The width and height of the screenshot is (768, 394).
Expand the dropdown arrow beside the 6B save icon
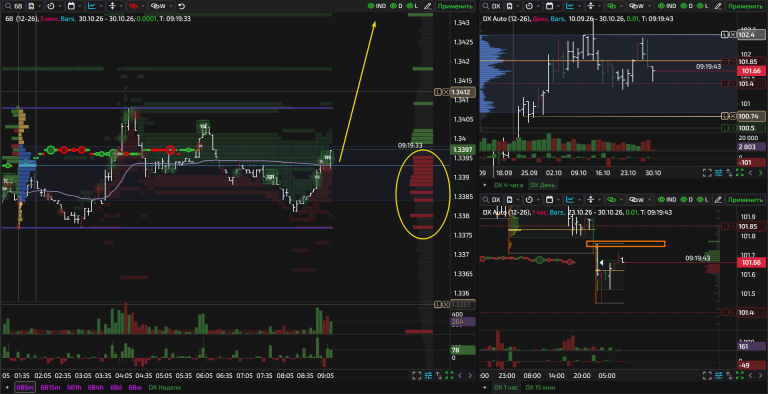point(39,6)
